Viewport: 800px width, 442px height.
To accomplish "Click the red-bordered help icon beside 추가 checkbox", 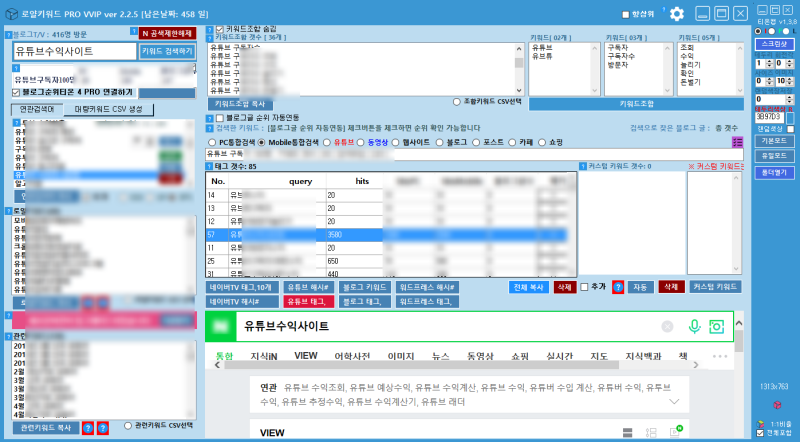I will tap(618, 287).
